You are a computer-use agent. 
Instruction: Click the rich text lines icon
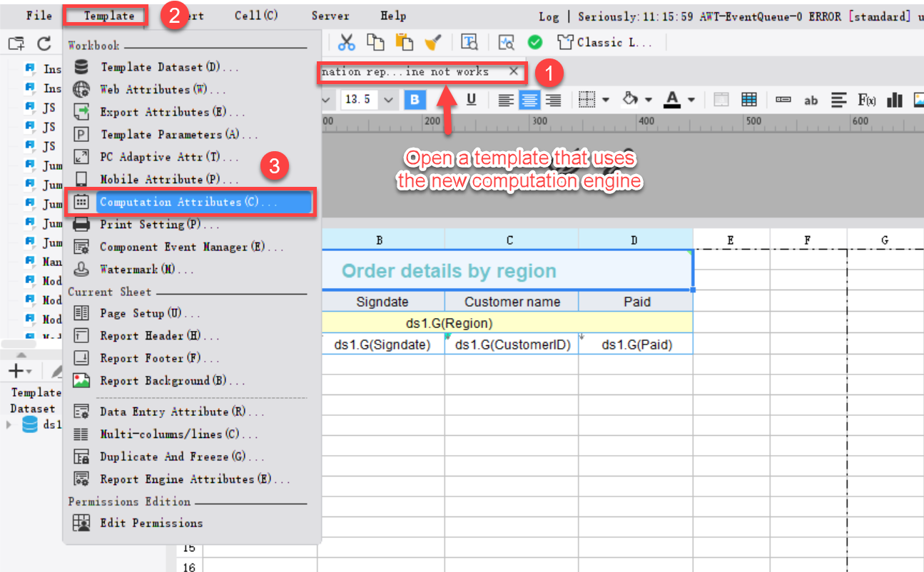(838, 100)
